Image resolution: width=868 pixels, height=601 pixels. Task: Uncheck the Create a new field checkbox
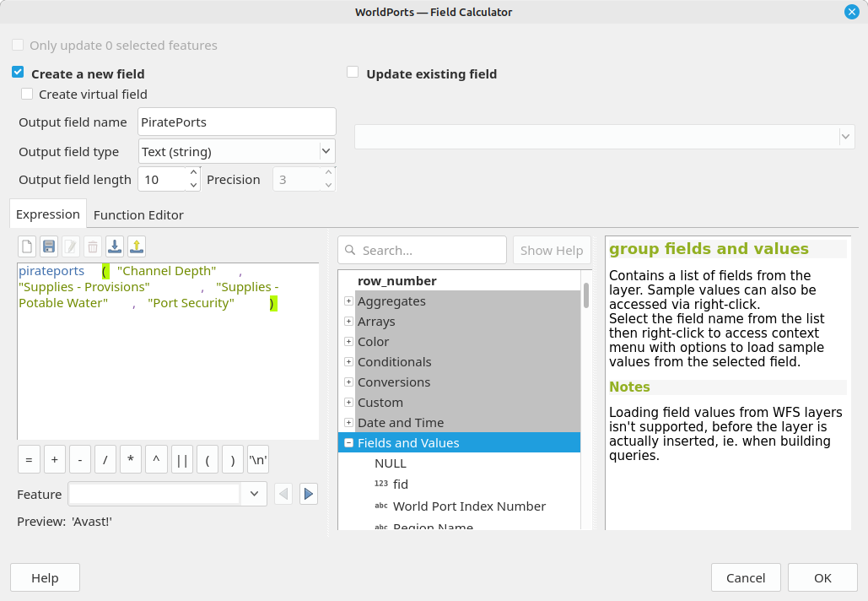[x=18, y=73]
